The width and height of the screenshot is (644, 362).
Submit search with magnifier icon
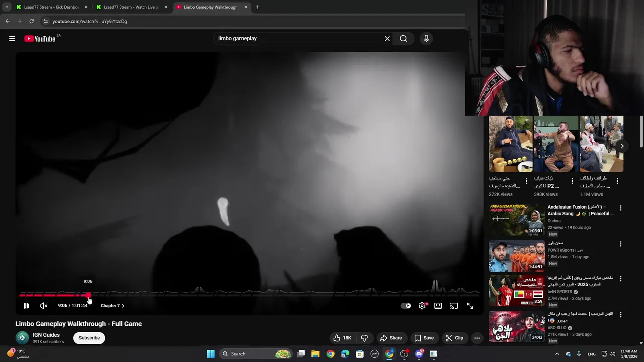pyautogui.click(x=404, y=39)
